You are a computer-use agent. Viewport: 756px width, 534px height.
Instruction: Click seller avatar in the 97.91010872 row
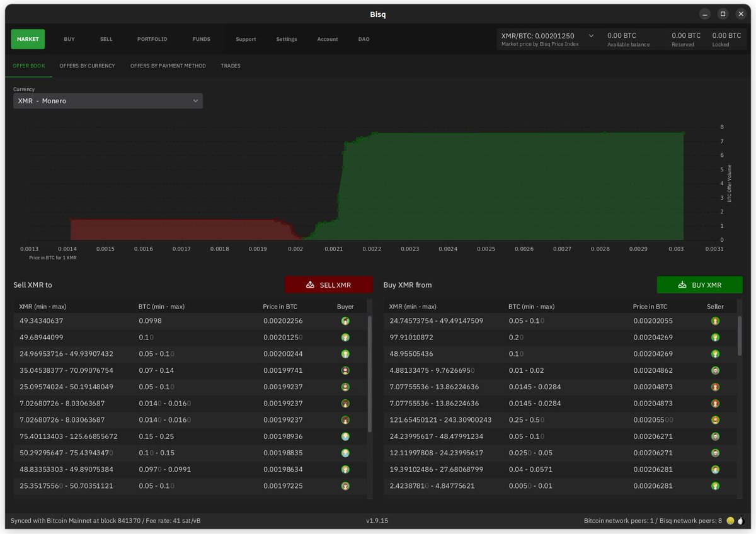pyautogui.click(x=715, y=338)
